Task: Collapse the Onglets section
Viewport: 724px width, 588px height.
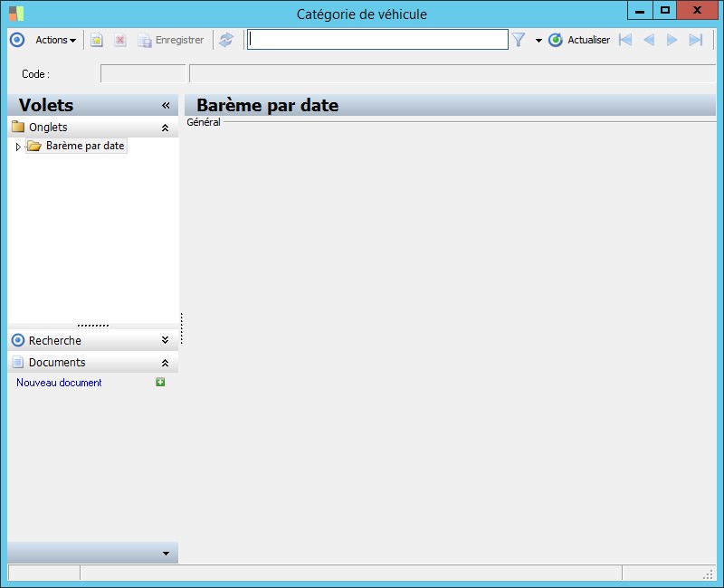Action: point(165,128)
